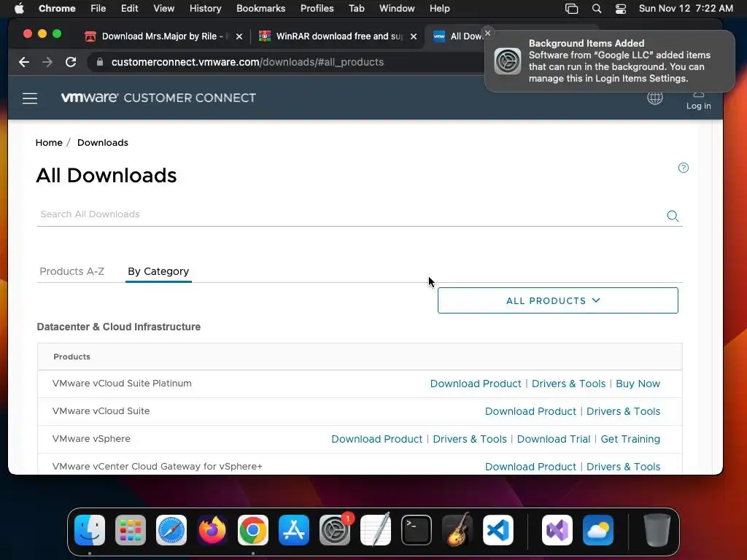This screenshot has width=747, height=560.
Task: Open the History menu
Action: click(x=205, y=9)
